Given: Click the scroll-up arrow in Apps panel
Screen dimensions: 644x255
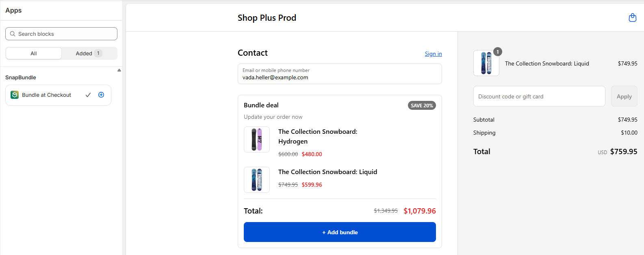Looking at the screenshot, I should click(x=119, y=70).
